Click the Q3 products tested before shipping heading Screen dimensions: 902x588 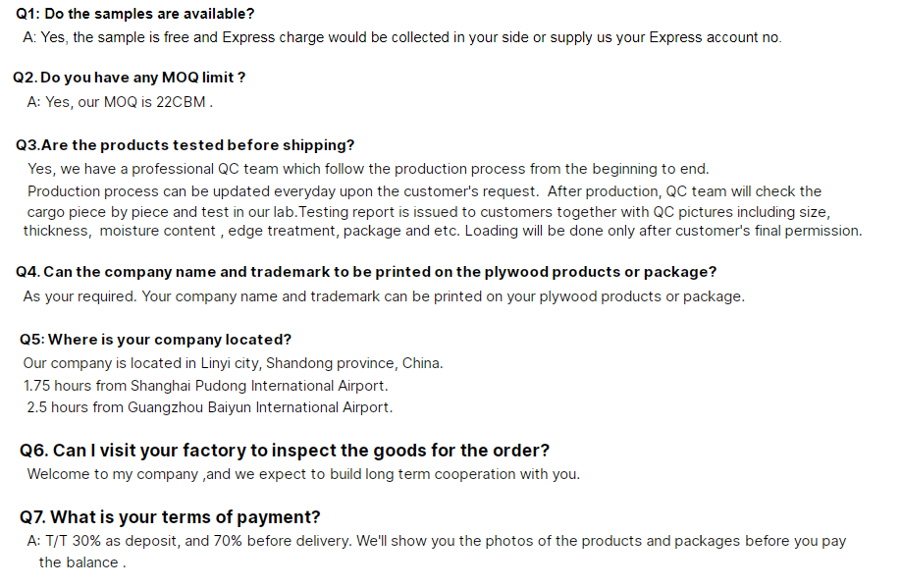point(185,145)
